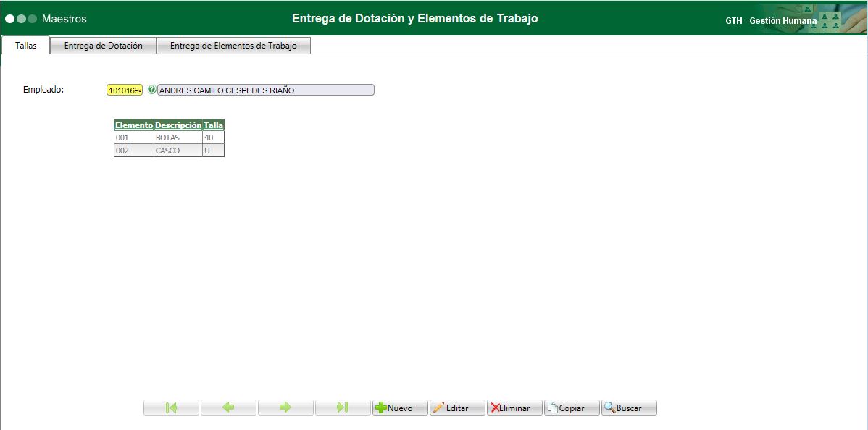868x430 pixels.
Task: Click the Eliminar button
Action: tap(515, 408)
